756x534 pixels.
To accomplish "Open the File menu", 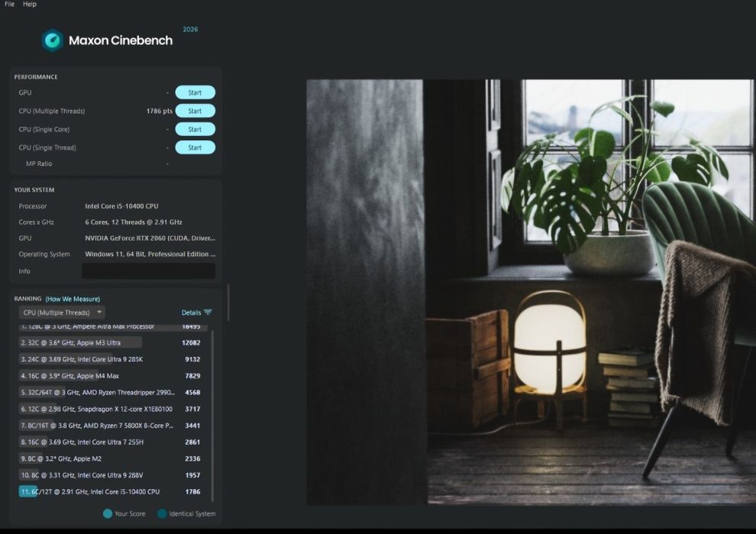I will coord(10,4).
